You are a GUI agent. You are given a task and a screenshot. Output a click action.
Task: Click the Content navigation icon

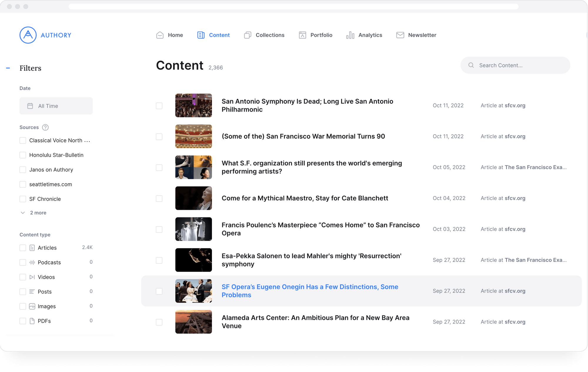pyautogui.click(x=201, y=35)
